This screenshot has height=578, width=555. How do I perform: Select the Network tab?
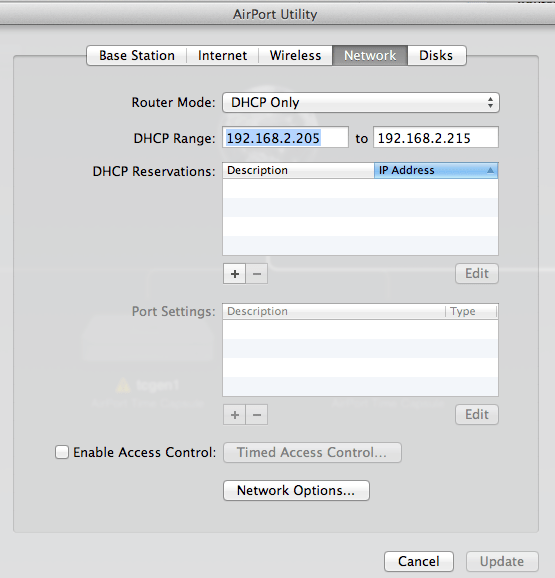tap(370, 56)
